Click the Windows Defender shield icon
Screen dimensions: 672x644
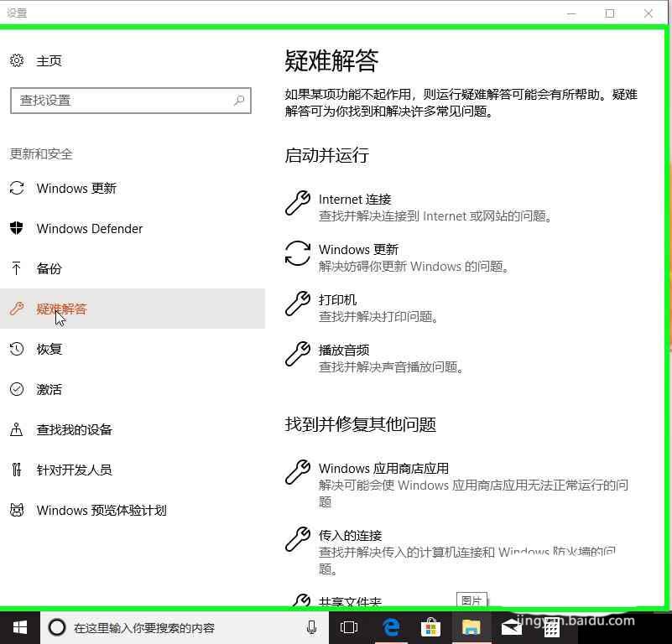pyautogui.click(x=17, y=228)
